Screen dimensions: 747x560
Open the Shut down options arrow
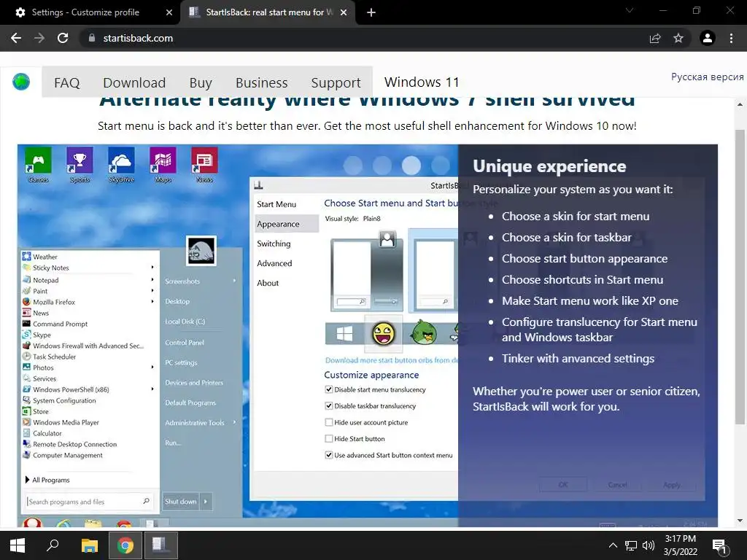206,502
